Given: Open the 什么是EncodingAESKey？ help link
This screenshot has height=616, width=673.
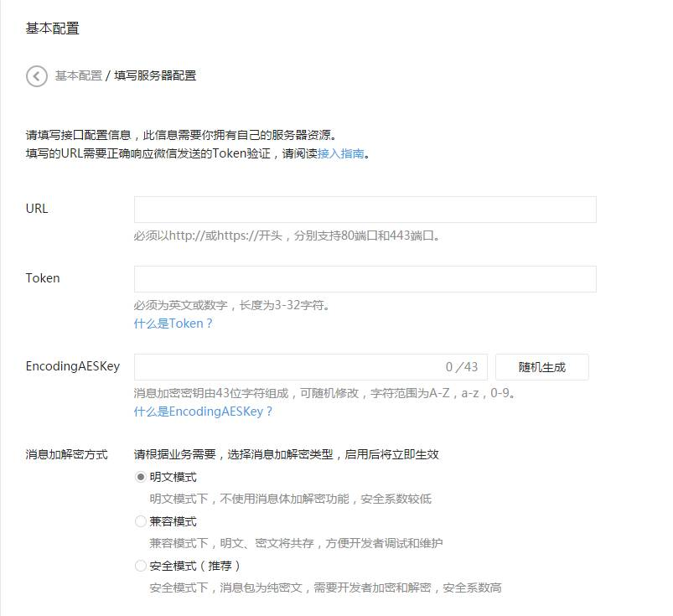Looking at the screenshot, I should pyautogui.click(x=204, y=412).
